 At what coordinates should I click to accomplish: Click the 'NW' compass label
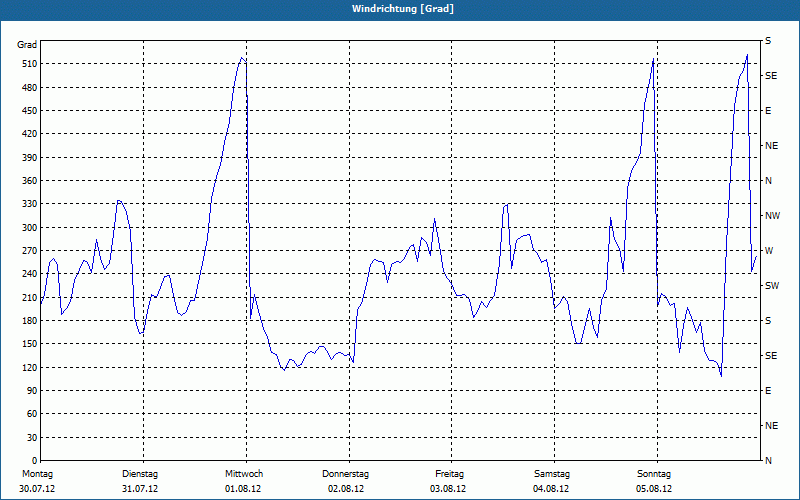(772, 216)
